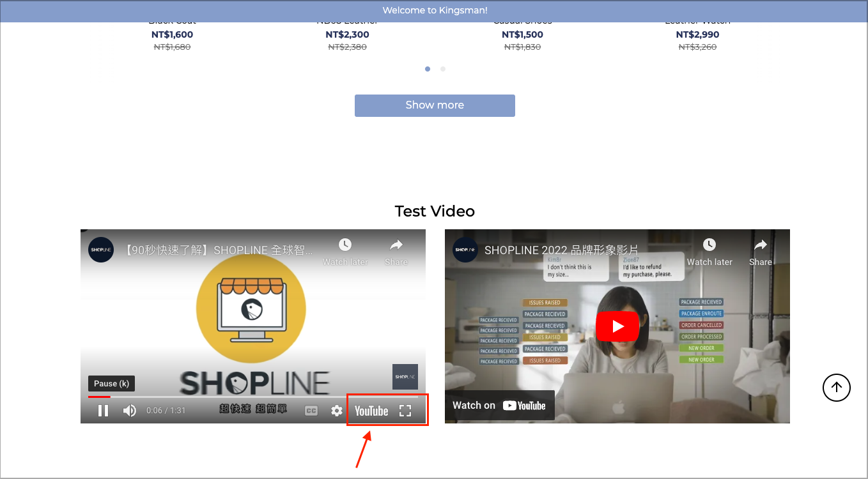Share the SHOPLINE 2022 品牌形象影片 video

point(761,252)
